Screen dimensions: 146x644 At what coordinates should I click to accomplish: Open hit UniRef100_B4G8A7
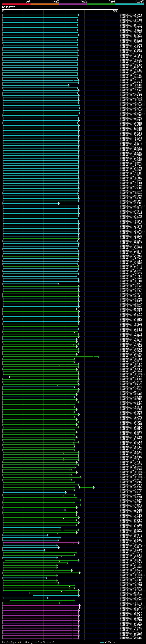coord(131,286)
